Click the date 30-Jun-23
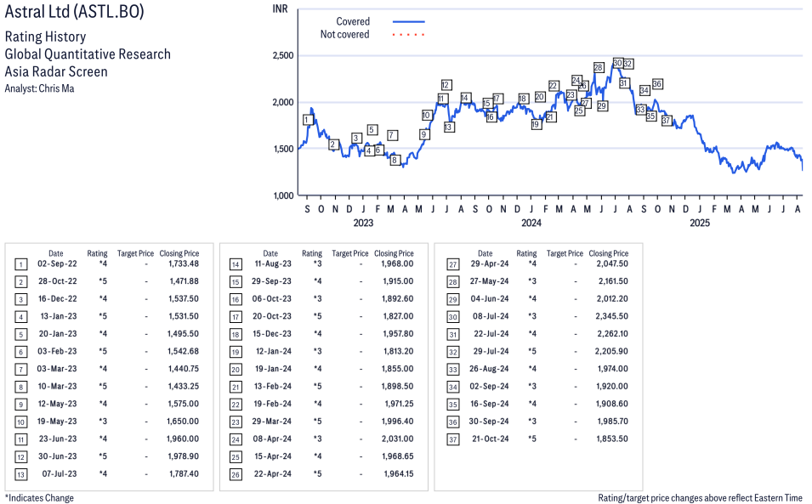Screen dimensions: 812x504 (58, 456)
